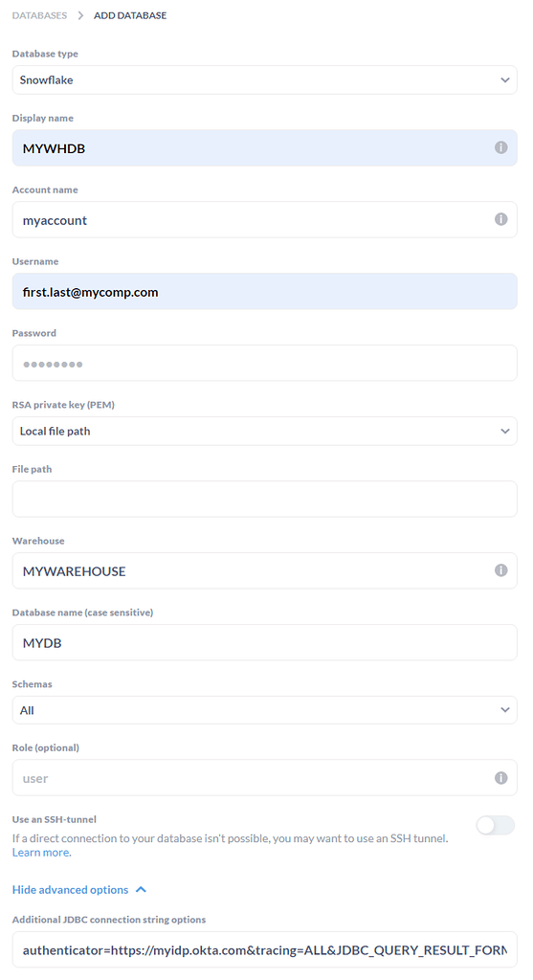
Task: Click the breadcrumb chevron after Databases
Action: [80, 15]
